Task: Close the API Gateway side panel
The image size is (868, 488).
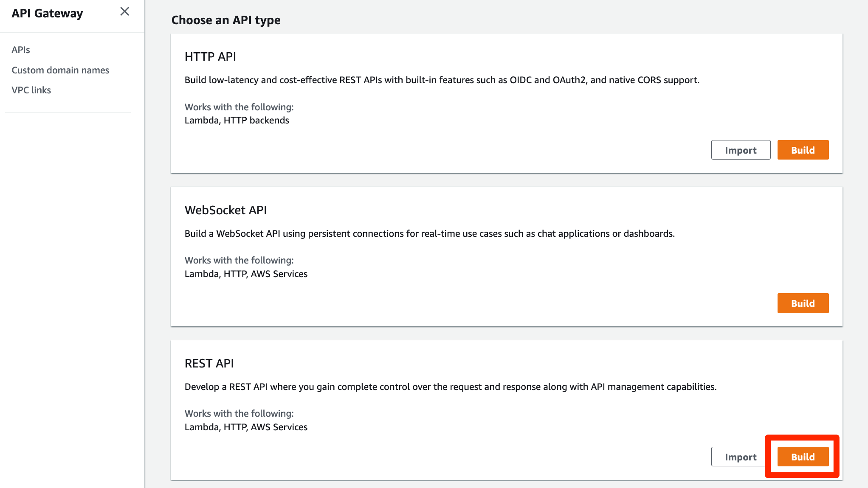Action: tap(124, 11)
